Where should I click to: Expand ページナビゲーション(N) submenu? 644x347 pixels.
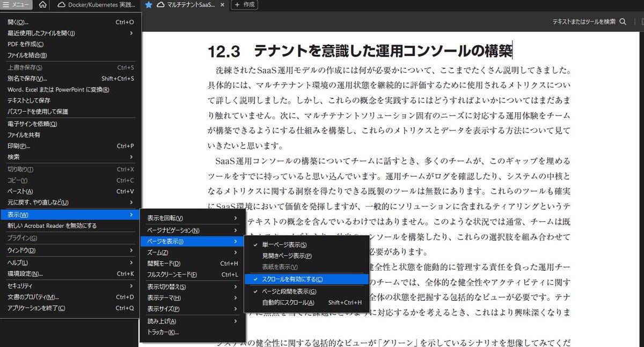click(193, 230)
